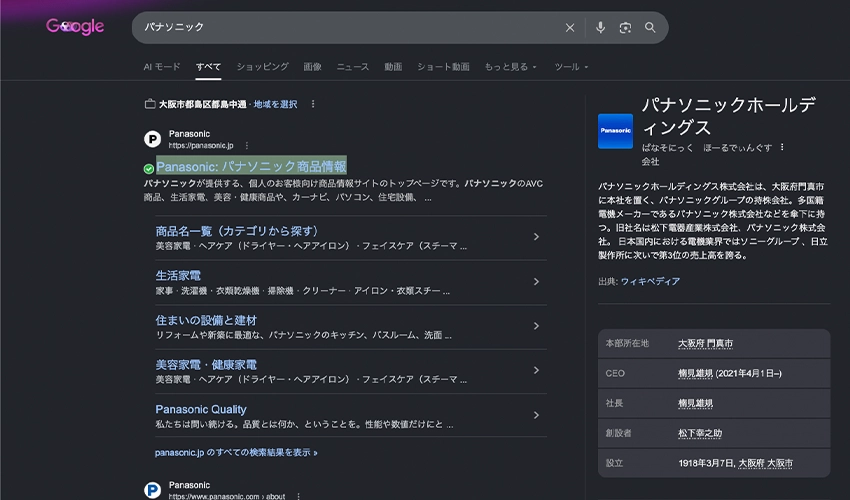Viewport: 850px width, 500px height.
Task: Open the 画像 tab
Action: coord(312,67)
